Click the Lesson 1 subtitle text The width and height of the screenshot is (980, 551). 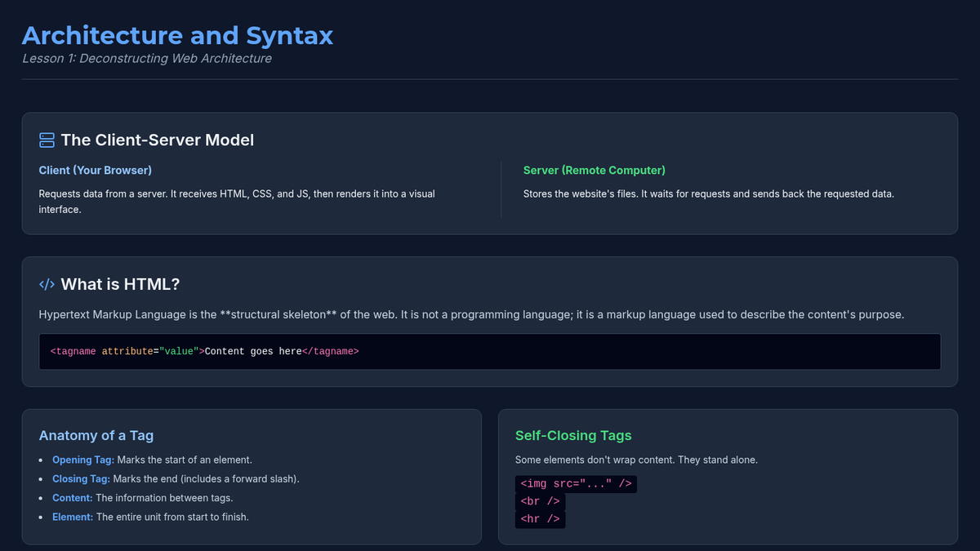pos(147,59)
